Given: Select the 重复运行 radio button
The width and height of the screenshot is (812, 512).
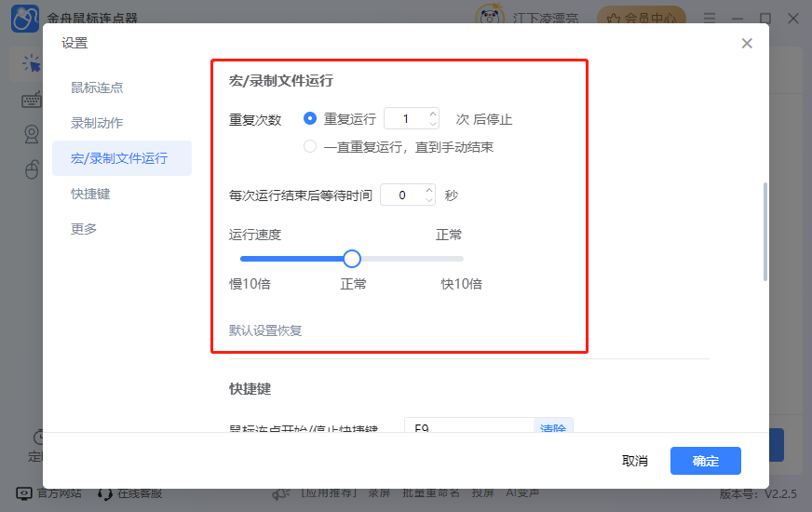Looking at the screenshot, I should (x=310, y=119).
